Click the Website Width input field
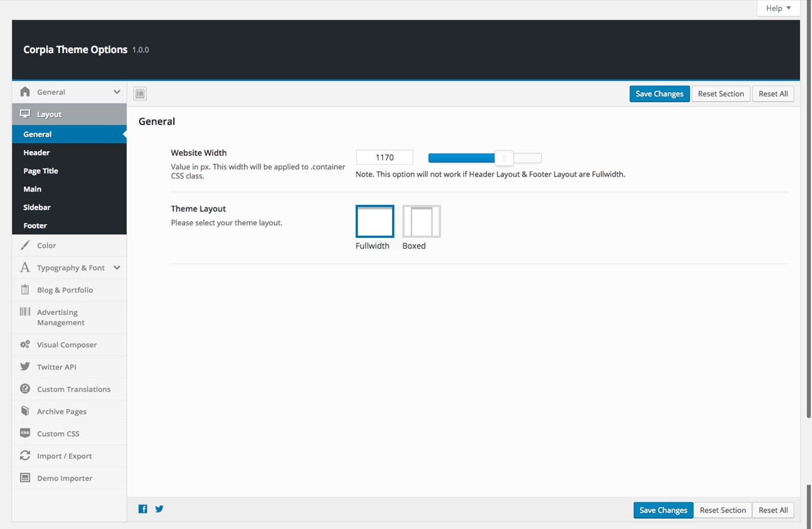 pyautogui.click(x=384, y=158)
